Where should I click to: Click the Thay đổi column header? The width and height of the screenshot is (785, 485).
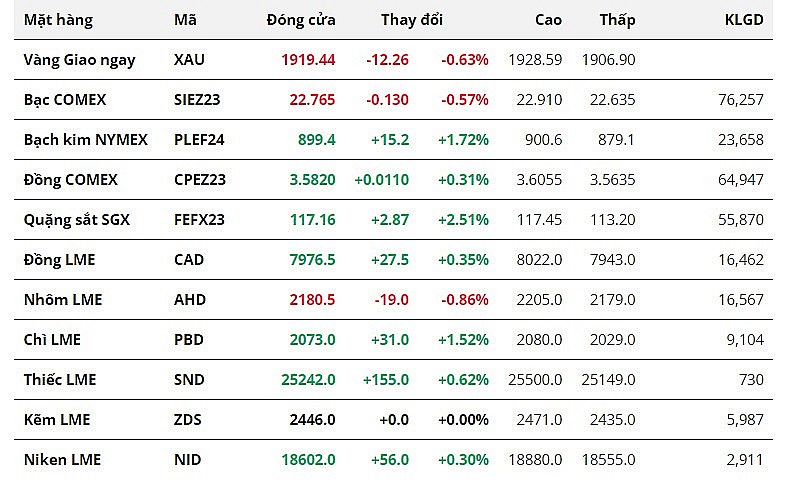coord(411,20)
